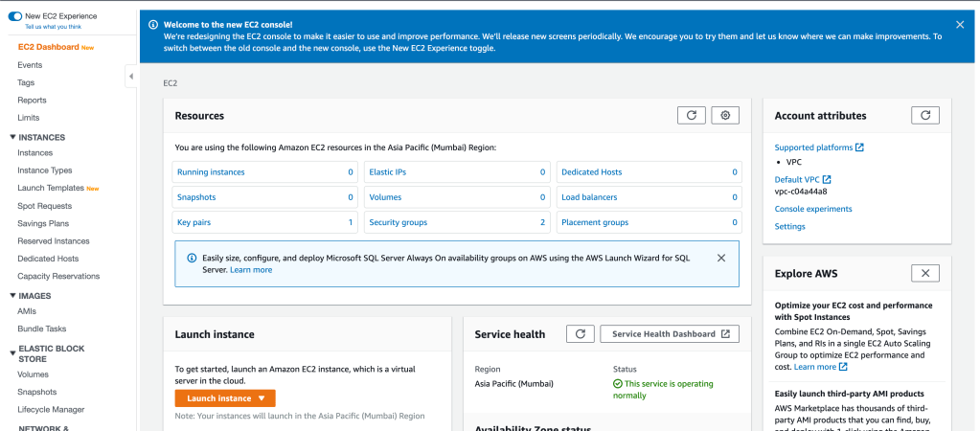The height and width of the screenshot is (431, 980).
Task: Open Settings link in Account attributes
Action: (790, 226)
